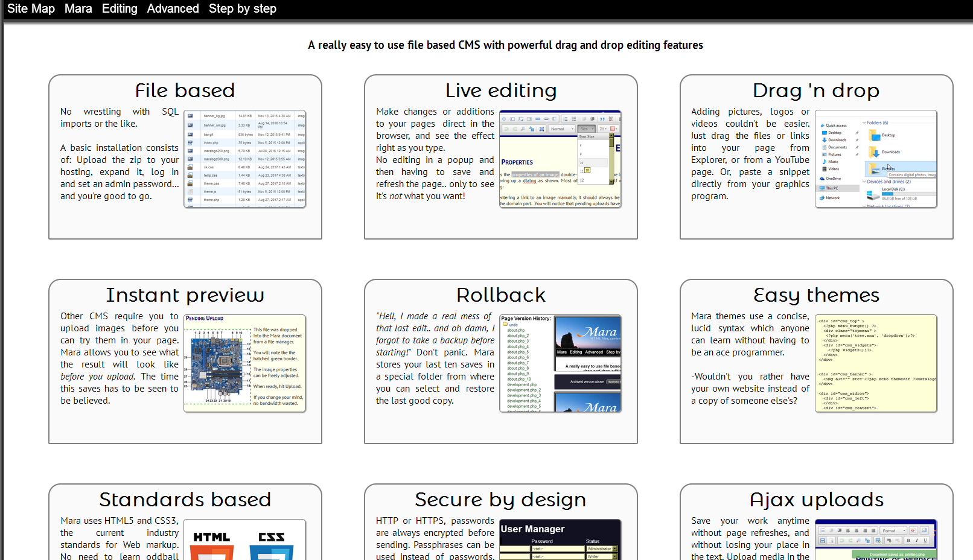Open the Font Size dropdown in the editor
Viewport: 973px width, 560px height.
(x=586, y=129)
